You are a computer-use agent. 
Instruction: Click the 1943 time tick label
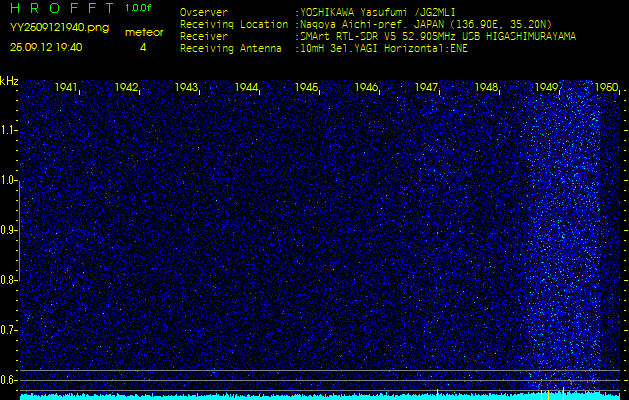[x=186, y=88]
